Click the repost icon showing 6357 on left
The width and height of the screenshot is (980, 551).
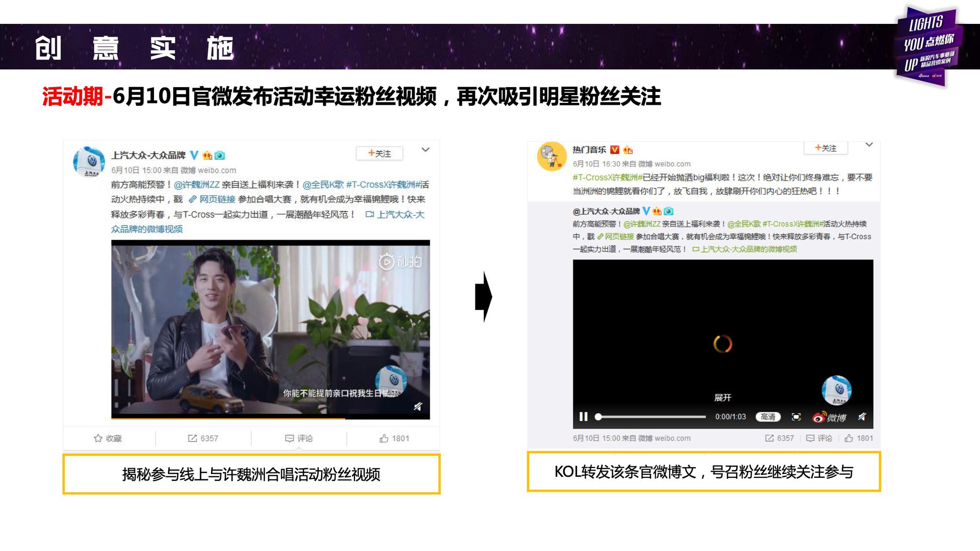[192, 438]
